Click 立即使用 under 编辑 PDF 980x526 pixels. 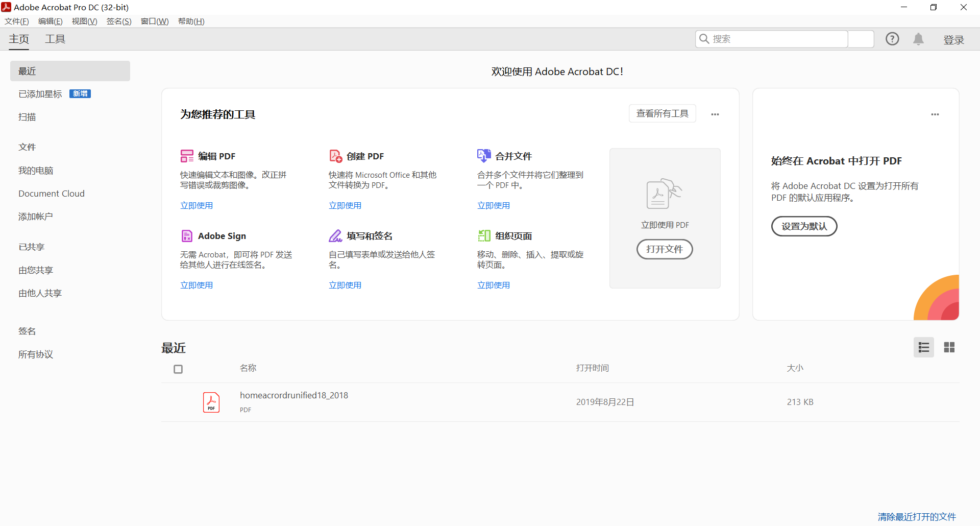tap(197, 205)
